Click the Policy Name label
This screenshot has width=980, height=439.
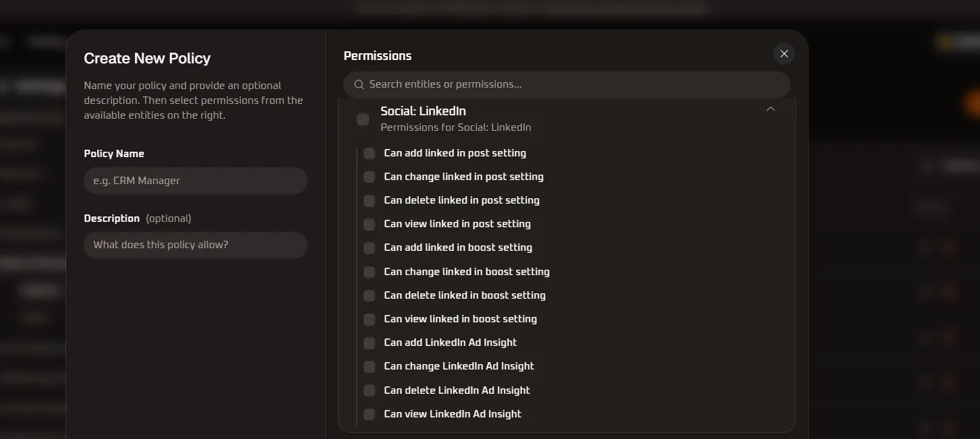pos(114,154)
